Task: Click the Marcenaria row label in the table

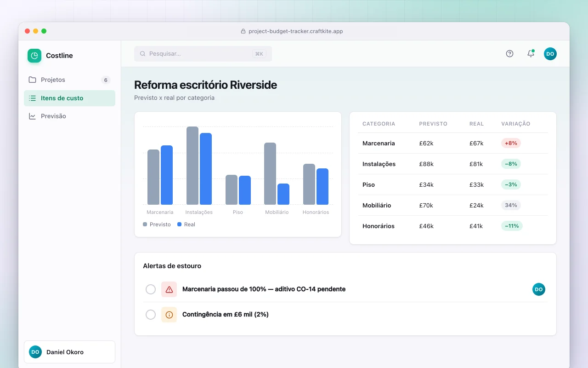Action: (379, 143)
